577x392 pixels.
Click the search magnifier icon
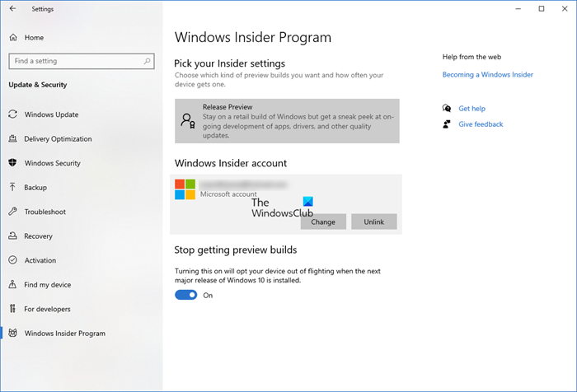(147, 61)
